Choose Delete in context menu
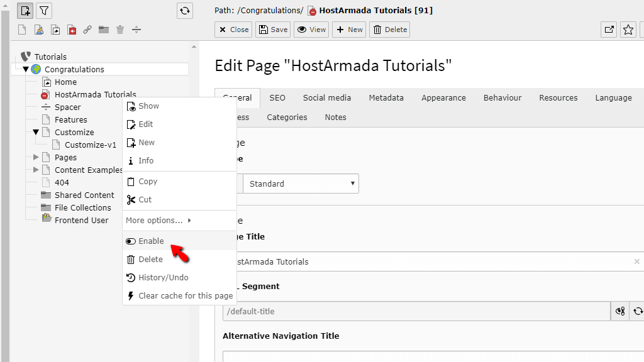The image size is (644, 362). 179,260
